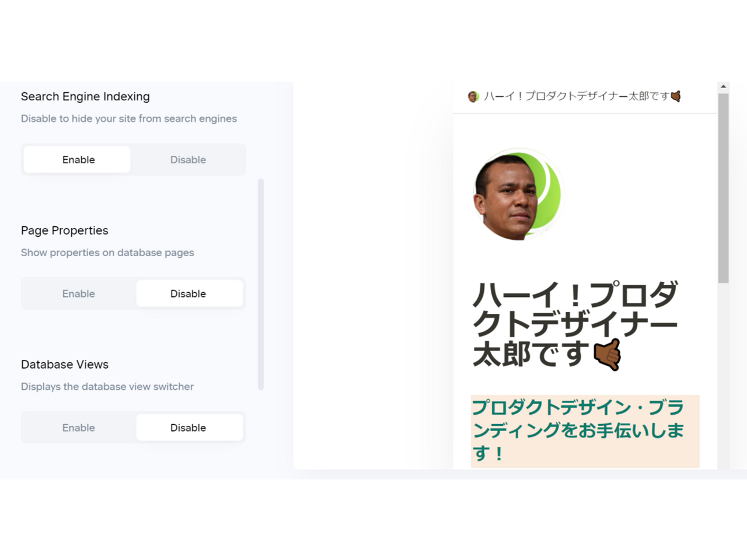Enable the Database Views switcher
Image resolution: width=747 pixels, height=560 pixels.
(78, 428)
